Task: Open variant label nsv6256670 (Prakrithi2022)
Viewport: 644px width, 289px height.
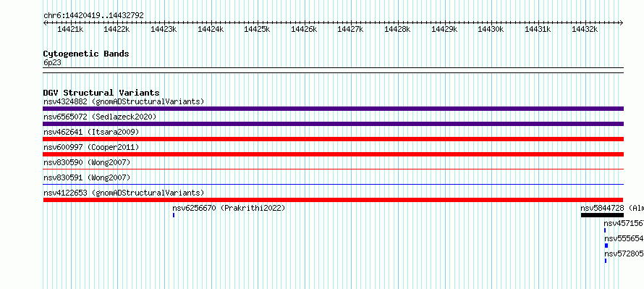Action: (229, 208)
